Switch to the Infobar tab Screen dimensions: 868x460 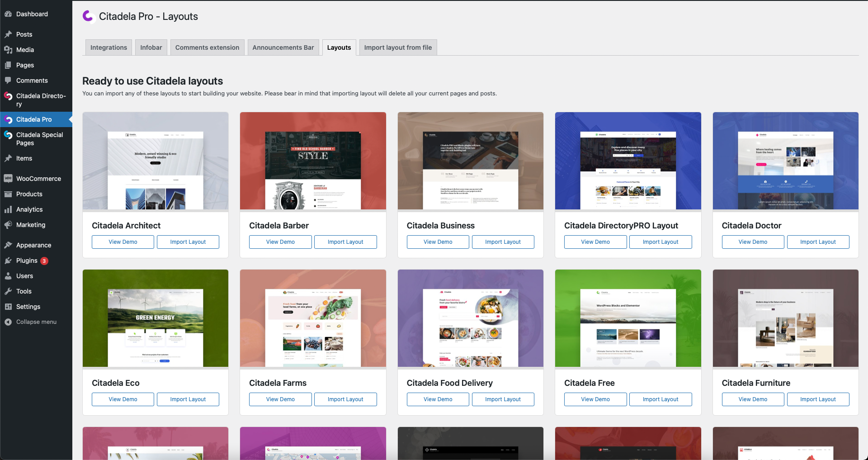151,47
